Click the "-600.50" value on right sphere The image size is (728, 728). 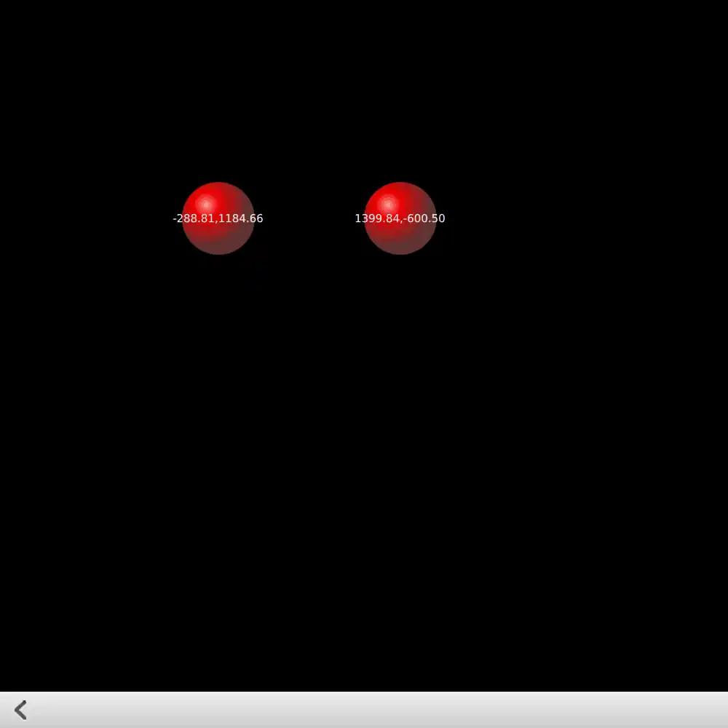pyautogui.click(x=425, y=218)
